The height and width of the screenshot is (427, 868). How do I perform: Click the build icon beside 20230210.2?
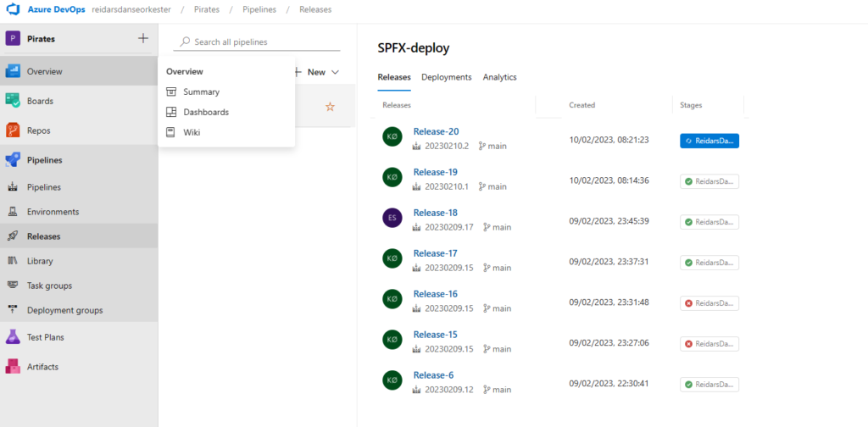[417, 146]
